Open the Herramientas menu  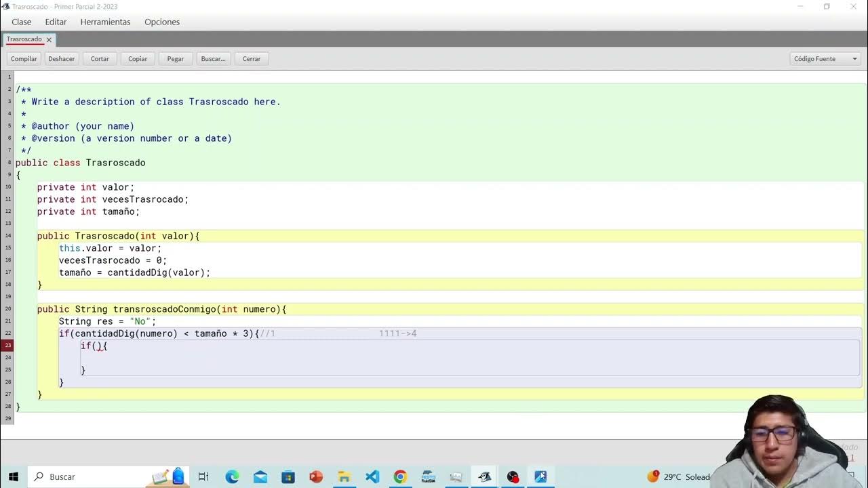(105, 22)
